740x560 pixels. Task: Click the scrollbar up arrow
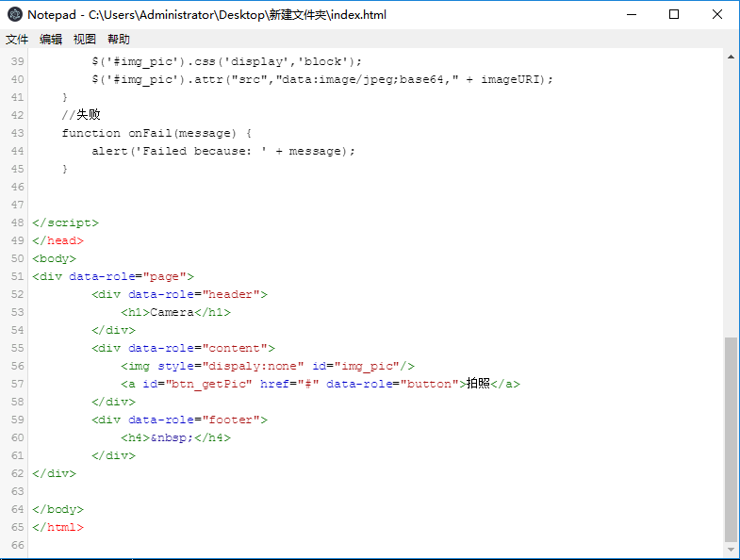click(731, 58)
